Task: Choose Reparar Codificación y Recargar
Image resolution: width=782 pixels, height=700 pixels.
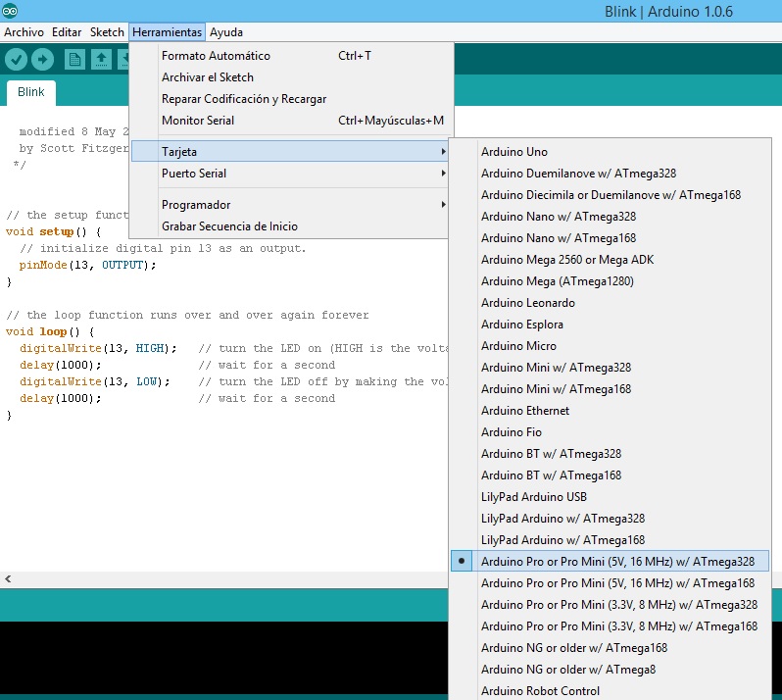Action: (x=289, y=99)
